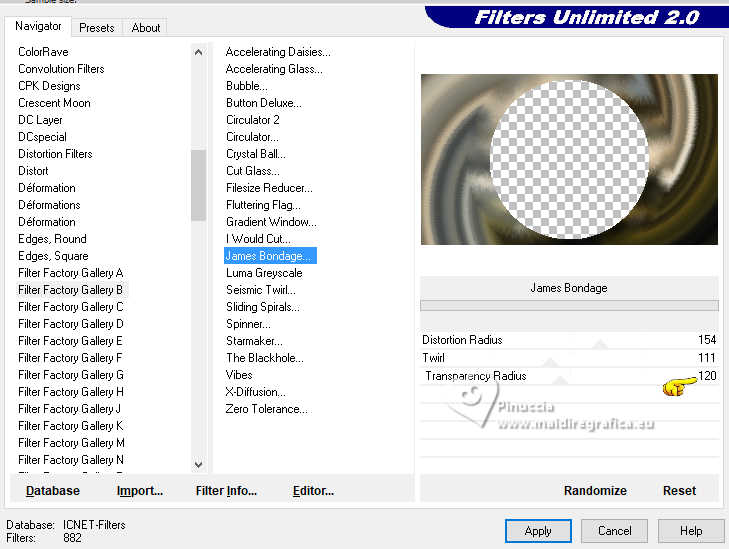
Task: Select James Bondage... filter
Action: [270, 256]
